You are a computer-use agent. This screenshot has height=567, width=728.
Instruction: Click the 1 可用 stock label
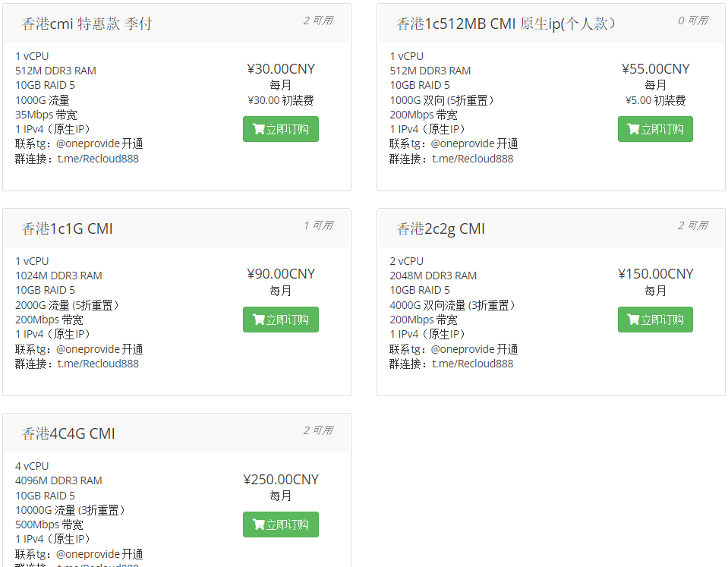click(x=318, y=225)
